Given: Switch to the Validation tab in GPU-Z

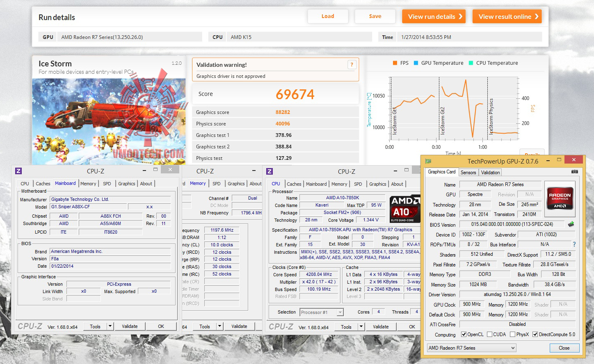Looking at the screenshot, I should [490, 173].
